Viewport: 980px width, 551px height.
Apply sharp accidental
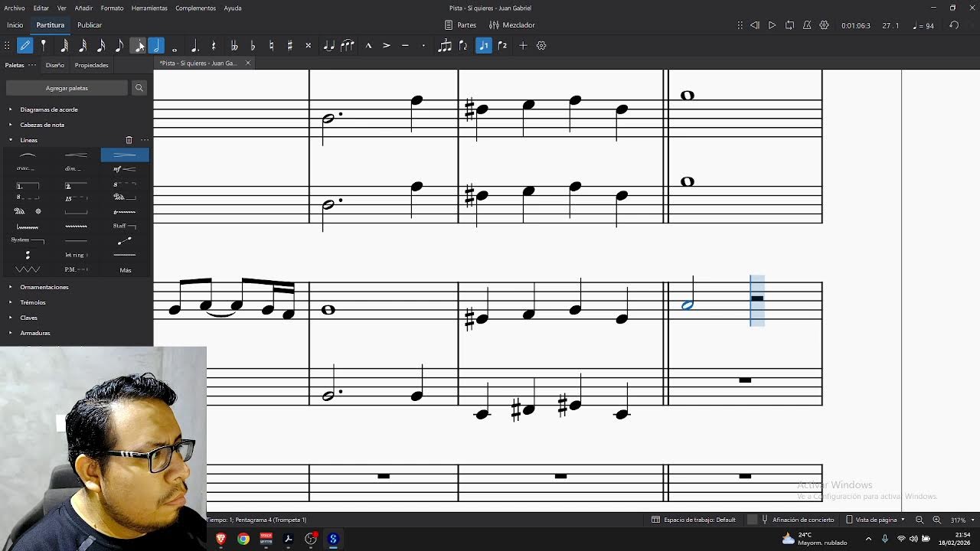289,46
